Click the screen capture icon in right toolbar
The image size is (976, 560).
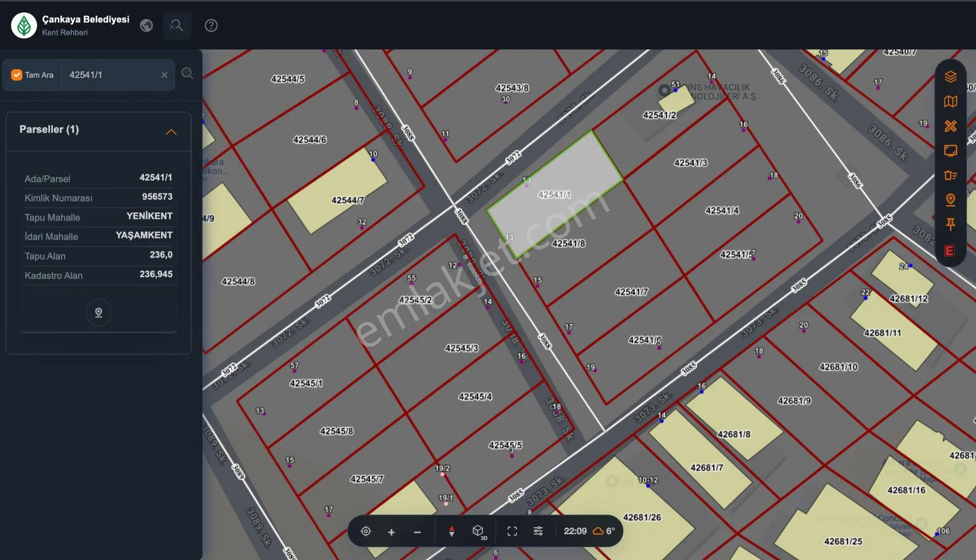pyautogui.click(x=950, y=151)
